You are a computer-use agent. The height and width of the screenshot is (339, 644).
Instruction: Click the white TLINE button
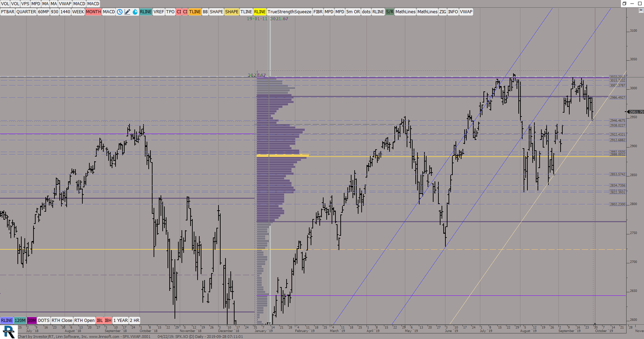point(246,12)
